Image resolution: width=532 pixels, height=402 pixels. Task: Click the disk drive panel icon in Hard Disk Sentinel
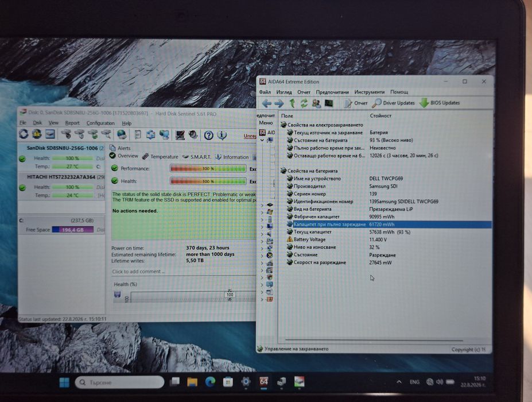(x=50, y=134)
